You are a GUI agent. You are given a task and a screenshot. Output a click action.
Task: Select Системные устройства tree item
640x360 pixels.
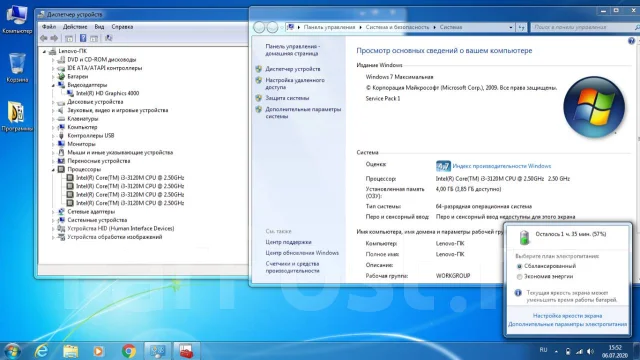[x=97, y=220]
